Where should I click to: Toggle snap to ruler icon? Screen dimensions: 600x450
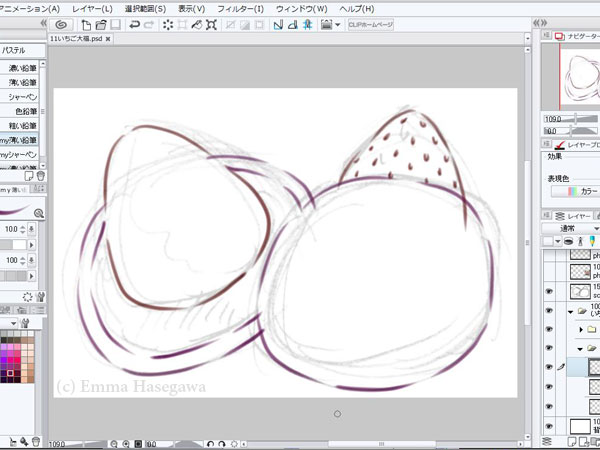[278, 25]
